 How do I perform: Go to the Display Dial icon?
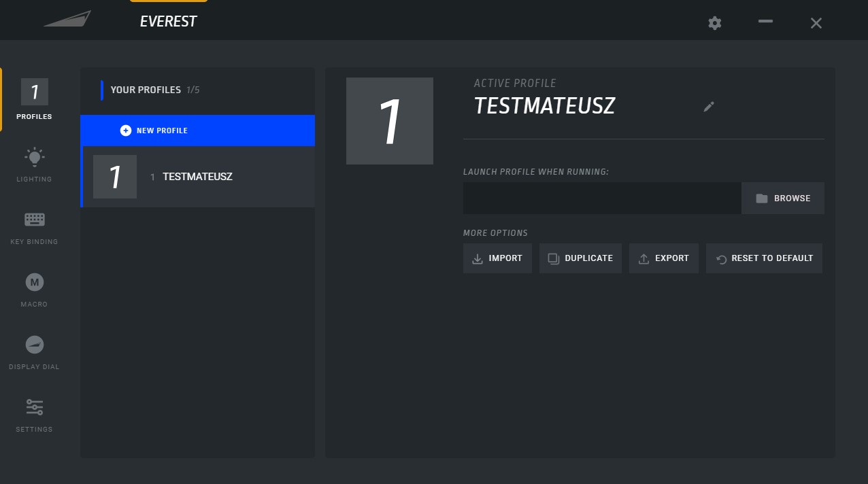point(34,345)
